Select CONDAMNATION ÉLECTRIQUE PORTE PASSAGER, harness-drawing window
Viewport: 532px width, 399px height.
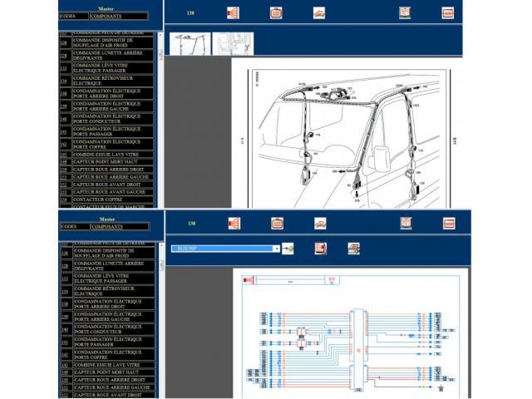point(113,131)
